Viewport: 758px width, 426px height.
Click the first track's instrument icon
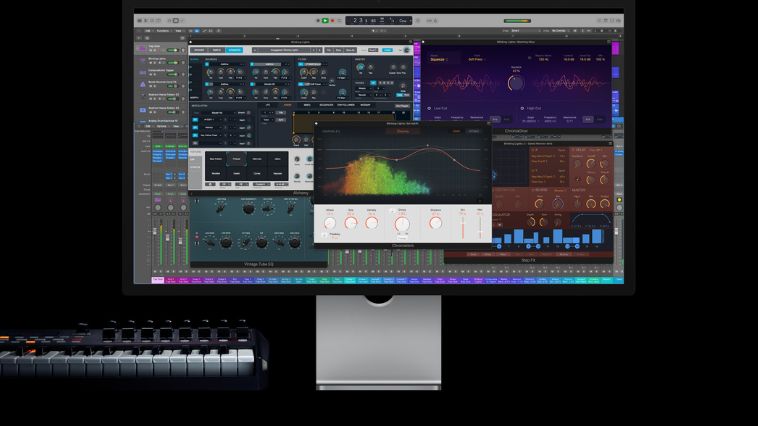(x=141, y=47)
